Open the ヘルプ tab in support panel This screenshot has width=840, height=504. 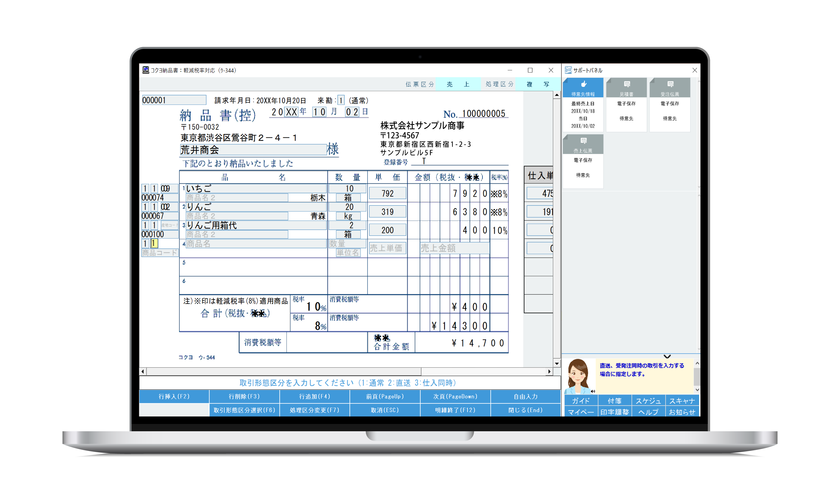[648, 412]
